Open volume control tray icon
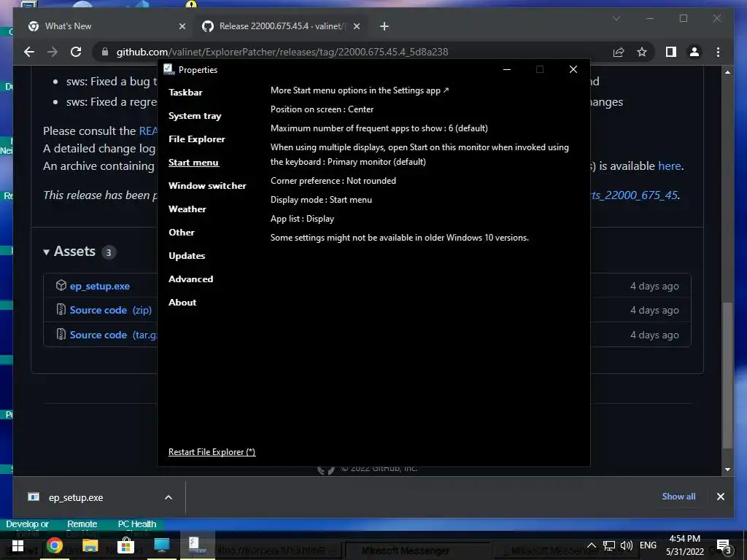Image resolution: width=747 pixels, height=560 pixels. pos(627,545)
